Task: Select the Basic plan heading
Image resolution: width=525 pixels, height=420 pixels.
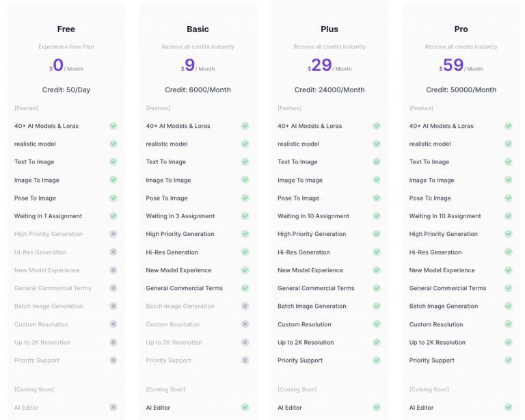Action: click(x=198, y=29)
